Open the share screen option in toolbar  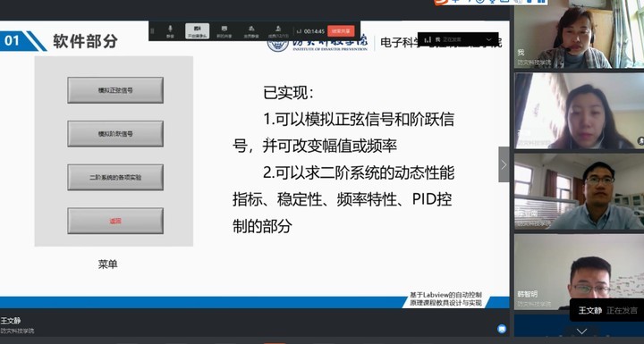tap(225, 31)
